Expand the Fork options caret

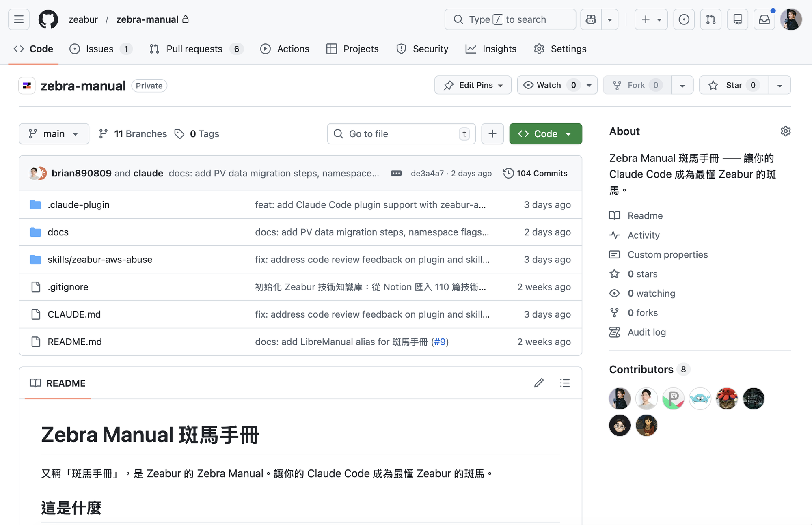click(682, 85)
